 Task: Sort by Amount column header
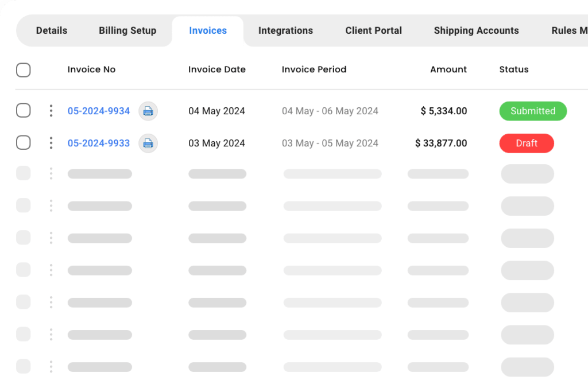click(448, 69)
